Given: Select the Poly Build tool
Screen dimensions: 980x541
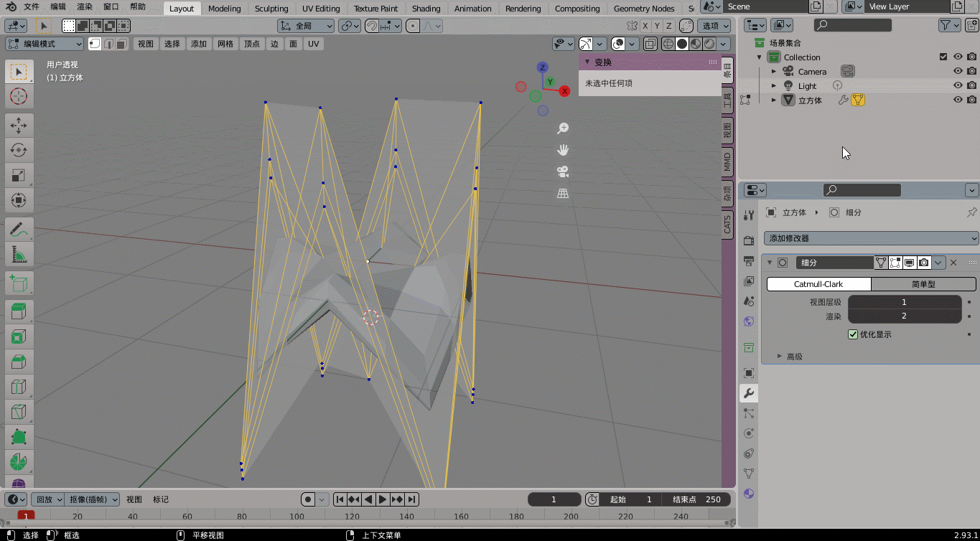Looking at the screenshot, I should [x=19, y=437].
